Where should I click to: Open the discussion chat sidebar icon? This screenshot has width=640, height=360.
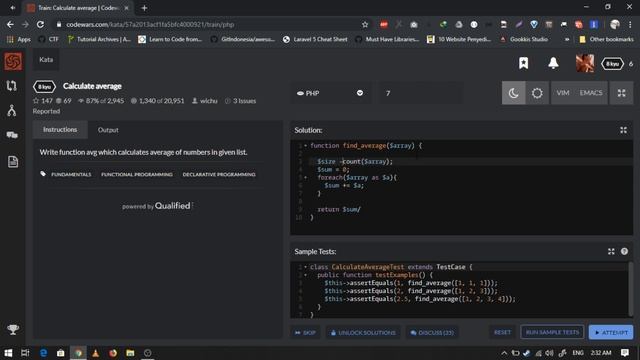12,135
